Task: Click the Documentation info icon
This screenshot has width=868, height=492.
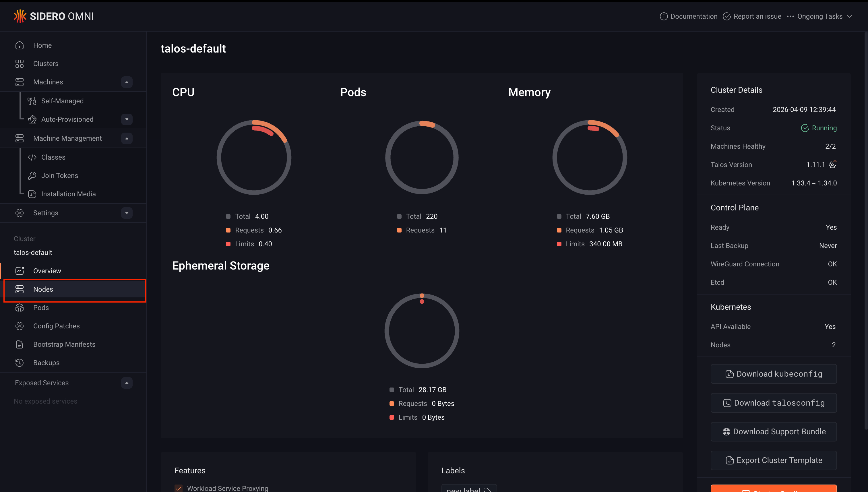Action: coord(663,16)
